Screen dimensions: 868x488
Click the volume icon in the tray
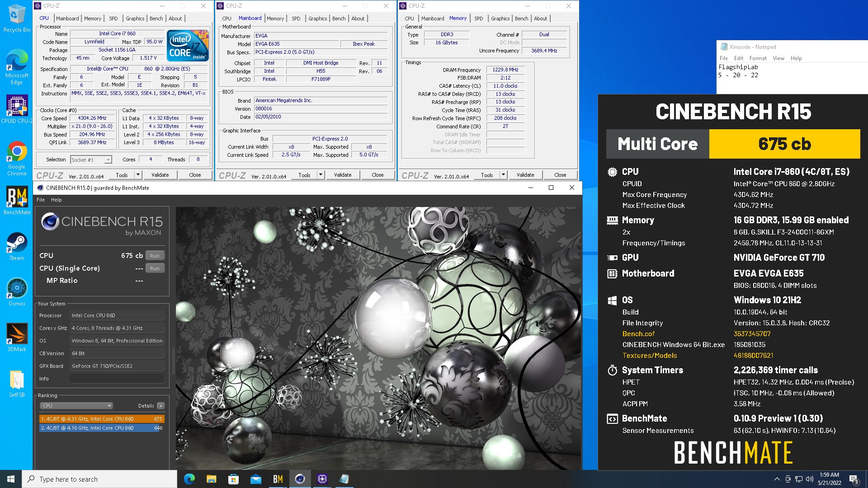tap(810, 479)
